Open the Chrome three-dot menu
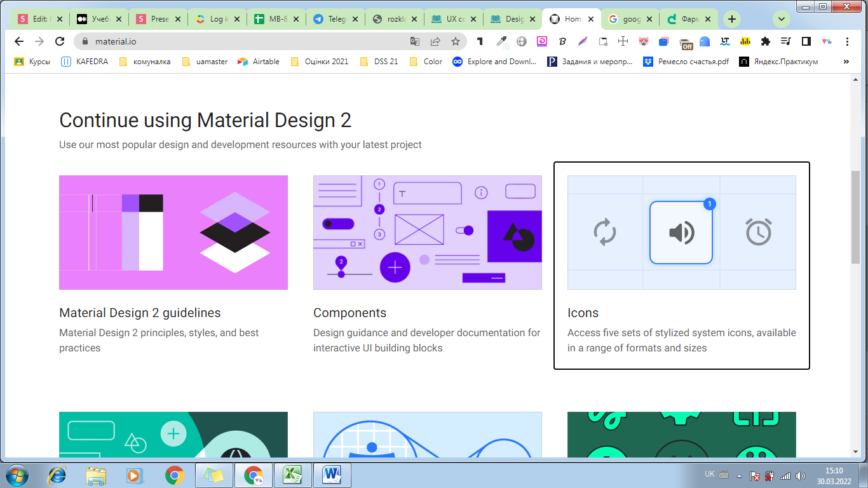 click(x=847, y=41)
